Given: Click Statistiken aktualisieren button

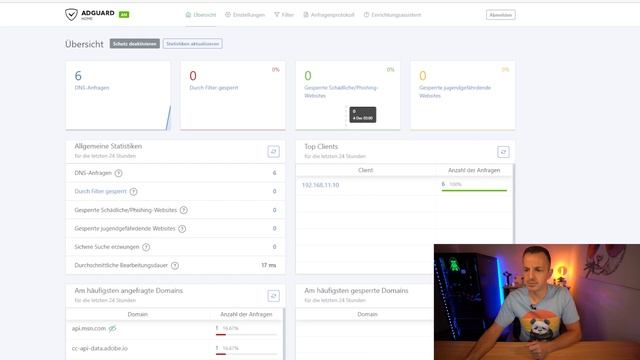Looking at the screenshot, I should click(193, 44).
